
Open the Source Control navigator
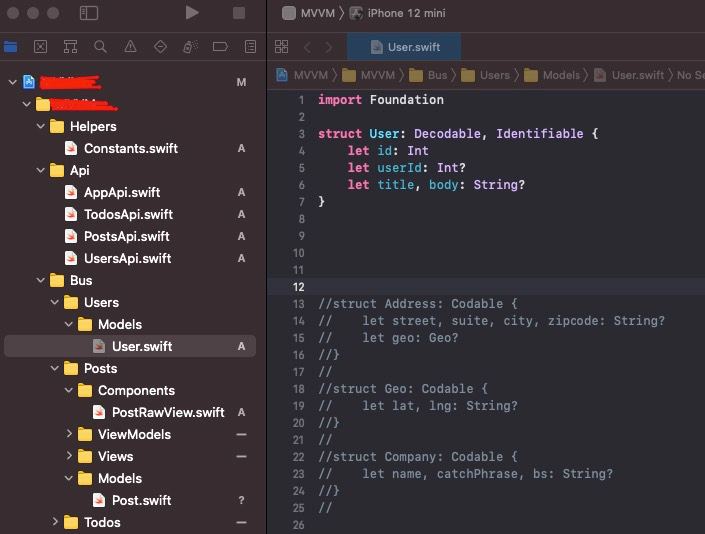click(40, 46)
